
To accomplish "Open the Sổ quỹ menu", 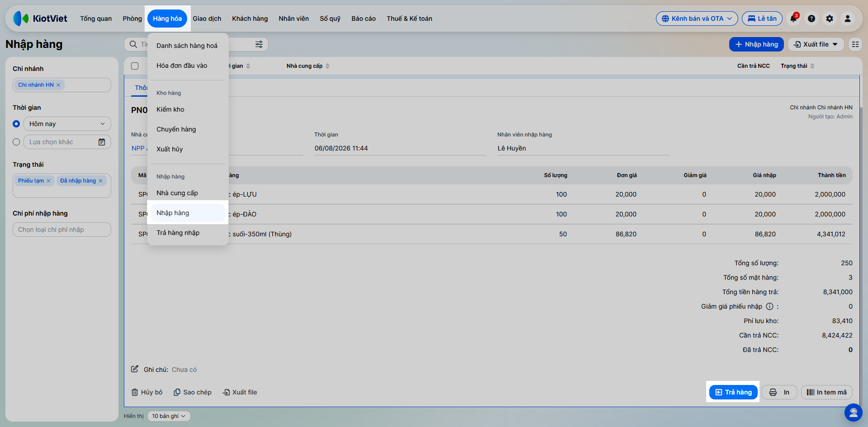I will click(330, 19).
